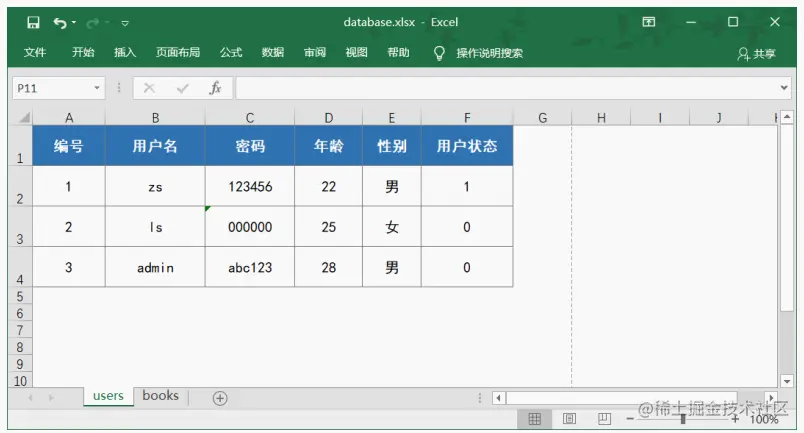
Task: Click the Undo arrow icon
Action: point(59,23)
